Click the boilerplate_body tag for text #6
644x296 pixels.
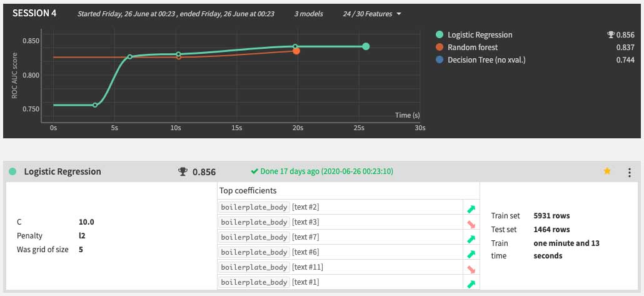pyautogui.click(x=254, y=253)
